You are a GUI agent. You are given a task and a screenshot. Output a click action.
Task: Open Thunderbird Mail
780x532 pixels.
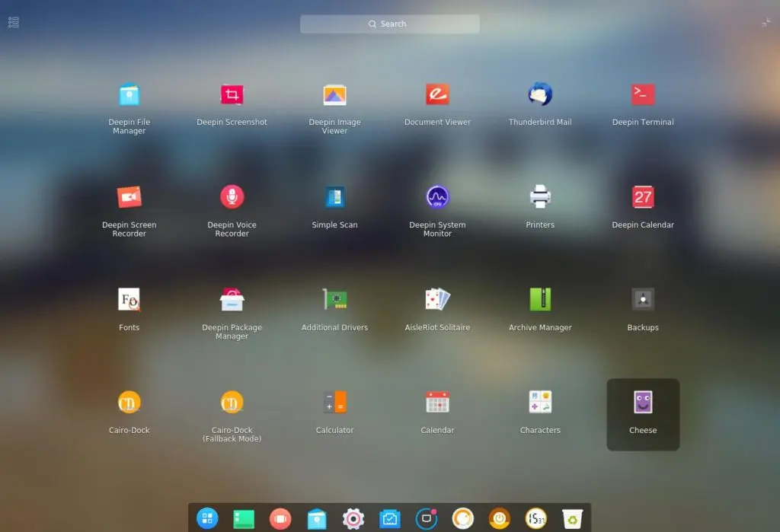[x=540, y=95]
